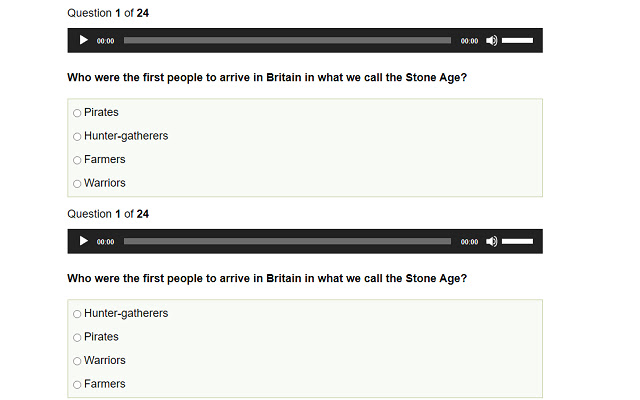Pick Farmers in the second question
The image size is (640, 400).
[x=77, y=385]
